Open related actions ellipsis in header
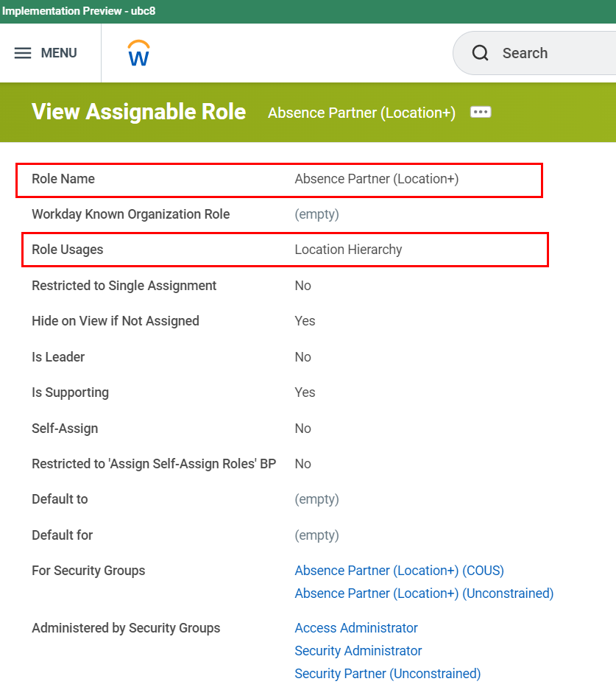The width and height of the screenshot is (616, 687). pos(481,112)
